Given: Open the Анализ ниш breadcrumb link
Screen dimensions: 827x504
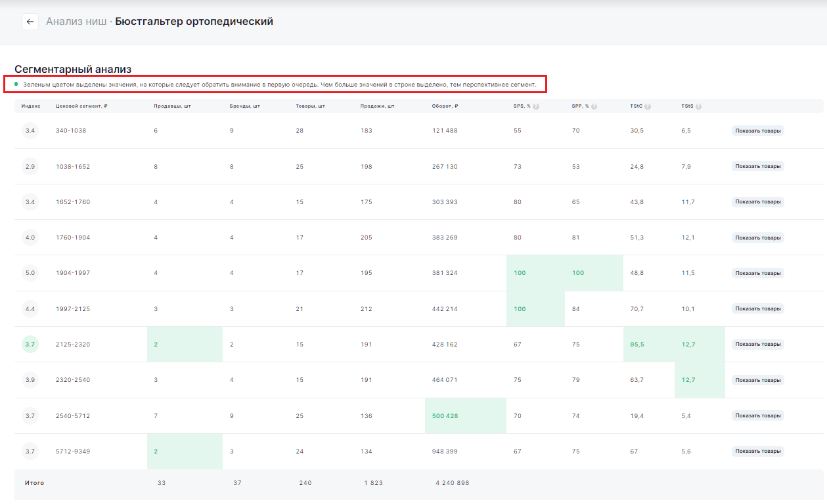Looking at the screenshot, I should 76,22.
